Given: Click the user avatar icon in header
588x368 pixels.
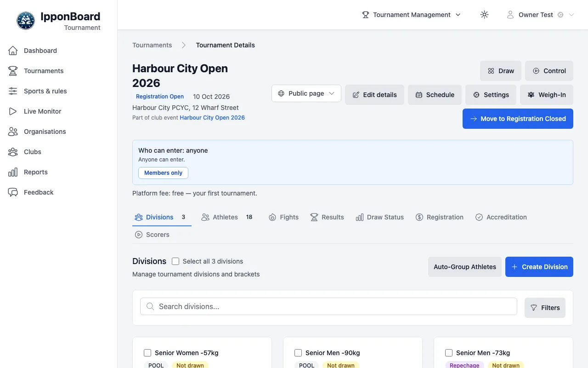Looking at the screenshot, I should [x=510, y=15].
